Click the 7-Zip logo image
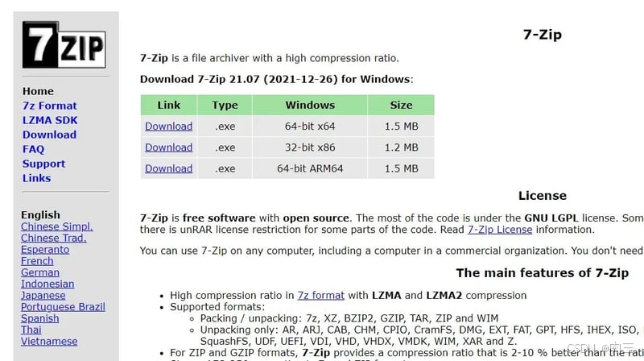Image resolution: width=644 pixels, height=361 pixels. 64,44
